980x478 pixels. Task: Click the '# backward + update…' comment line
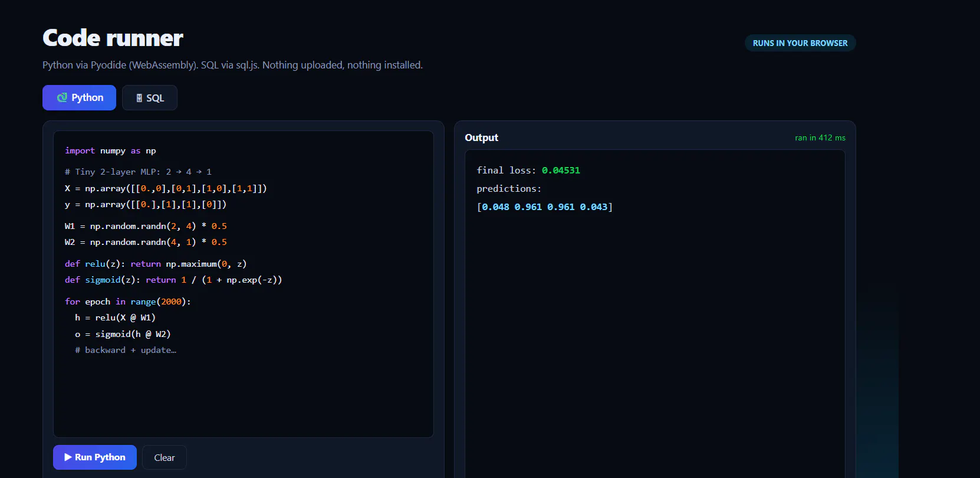click(126, 350)
